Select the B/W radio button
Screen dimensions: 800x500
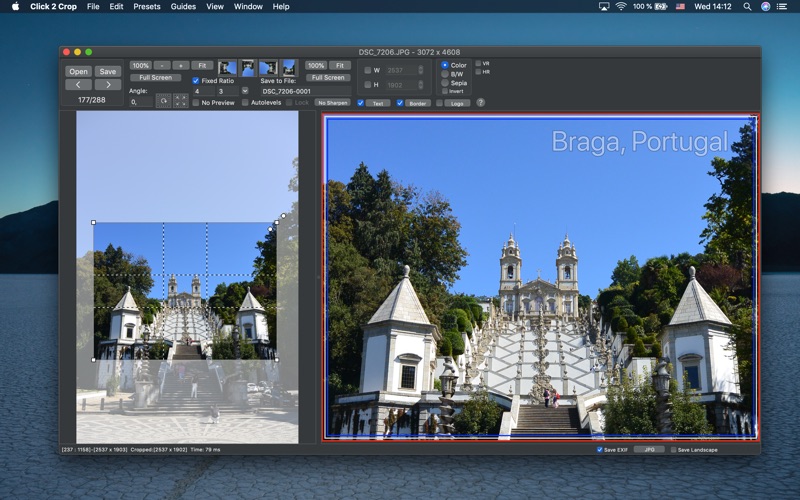(x=445, y=74)
